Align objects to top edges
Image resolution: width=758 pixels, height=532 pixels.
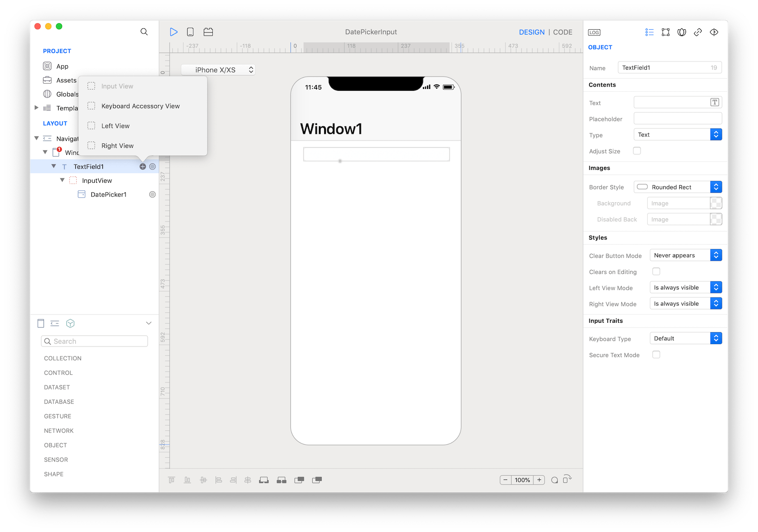pos(171,480)
